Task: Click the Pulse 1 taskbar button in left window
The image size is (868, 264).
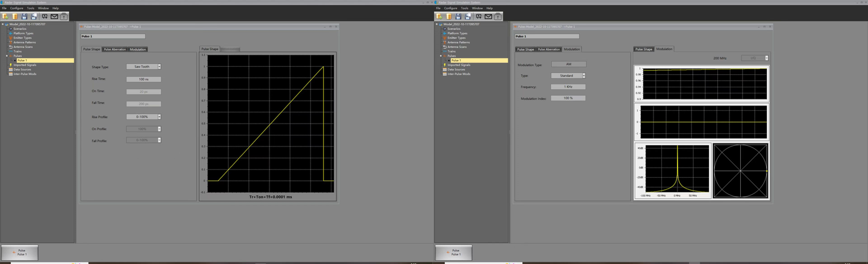Action: [20, 252]
